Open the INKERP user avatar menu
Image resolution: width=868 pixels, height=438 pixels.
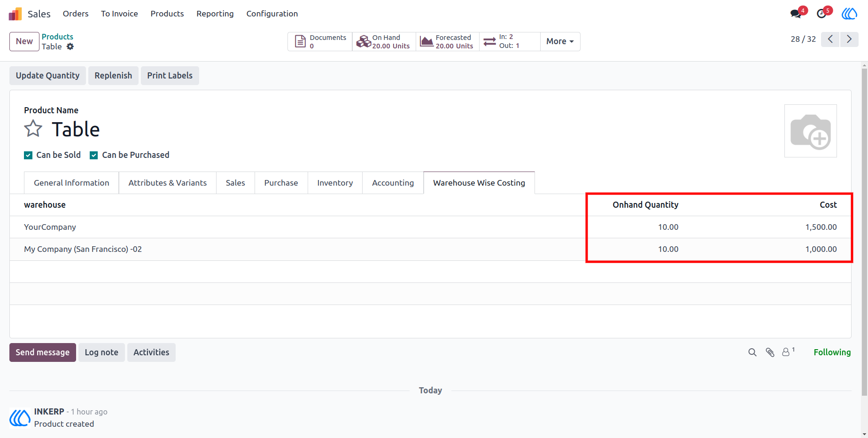point(849,14)
